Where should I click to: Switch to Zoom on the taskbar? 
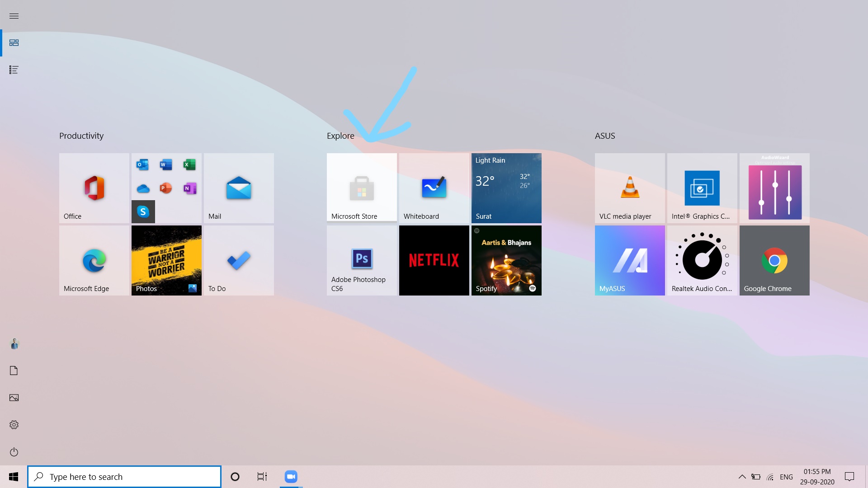291,477
